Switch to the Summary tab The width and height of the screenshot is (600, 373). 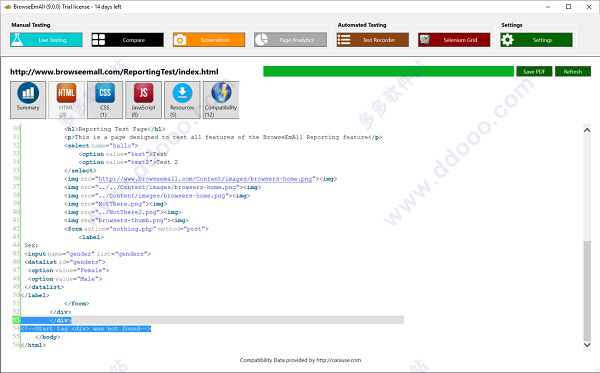[28, 100]
